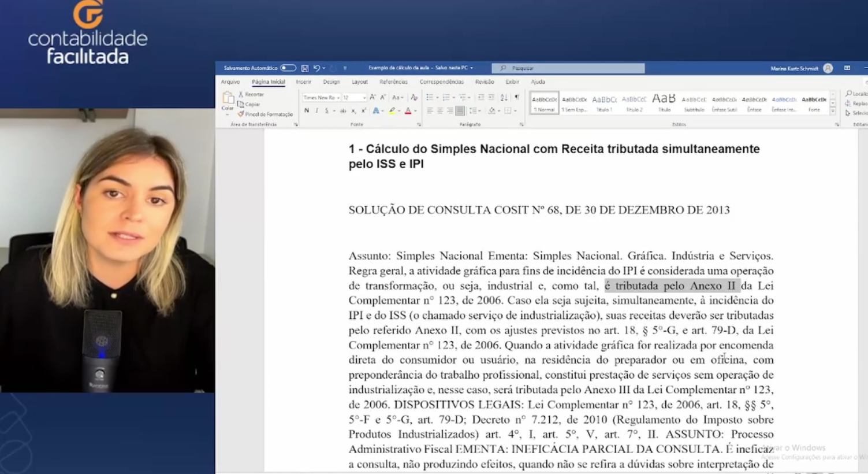Click the Numbering list icon
Viewport: 868px width, 474px height.
(x=445, y=97)
